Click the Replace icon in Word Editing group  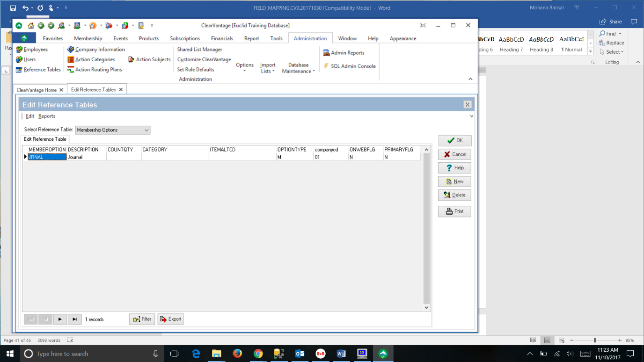[602, 43]
